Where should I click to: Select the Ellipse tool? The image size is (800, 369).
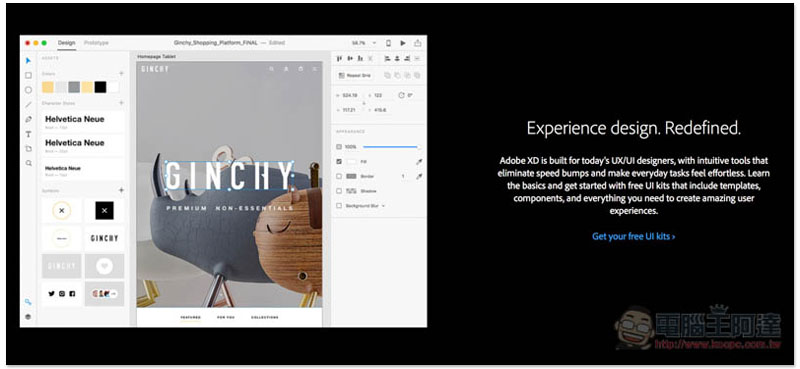[29, 90]
